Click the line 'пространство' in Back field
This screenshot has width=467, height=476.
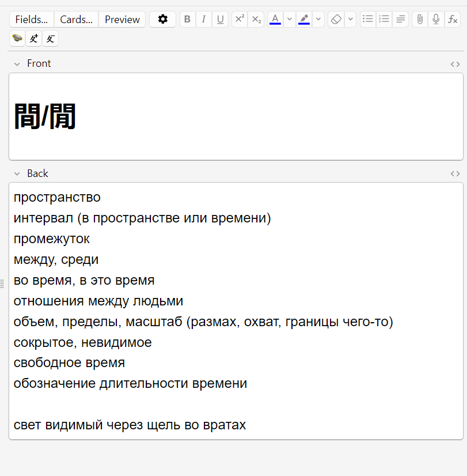(x=57, y=197)
